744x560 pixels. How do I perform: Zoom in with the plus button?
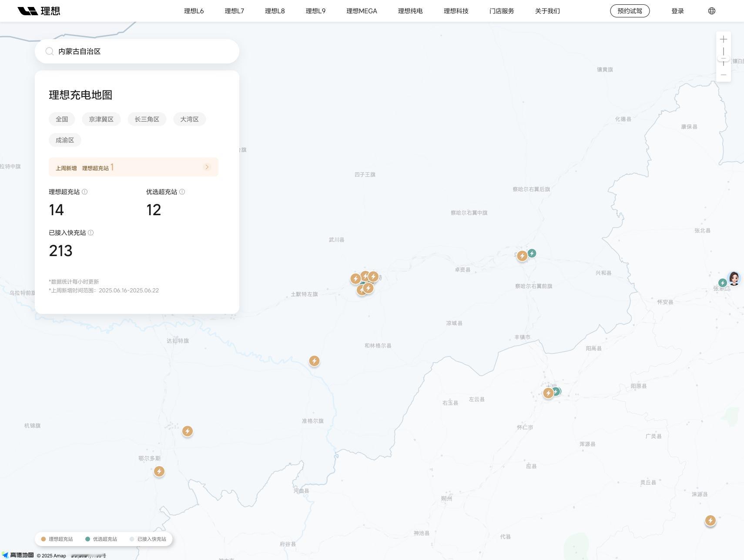click(724, 40)
